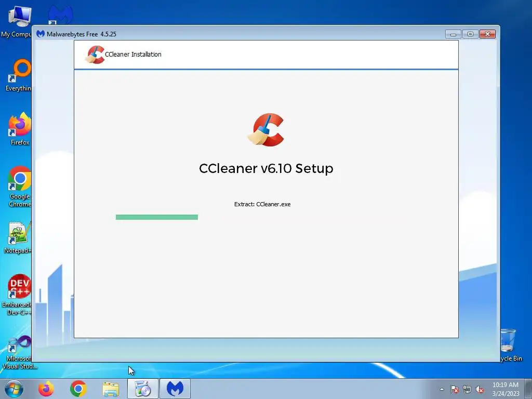Image resolution: width=532 pixels, height=399 pixels.
Task: Open Windows Explorer from the taskbar
Action: 111,389
